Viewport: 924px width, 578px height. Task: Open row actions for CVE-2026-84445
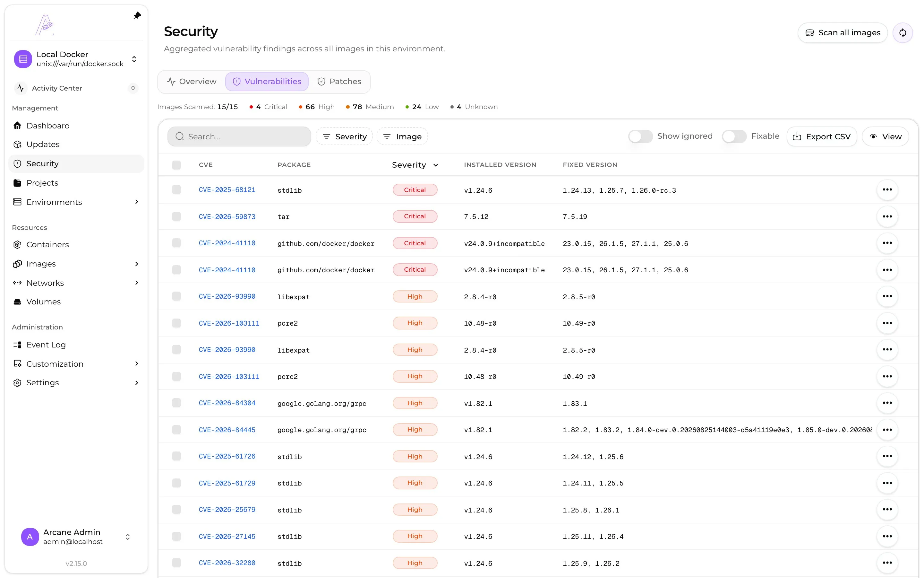[887, 430]
